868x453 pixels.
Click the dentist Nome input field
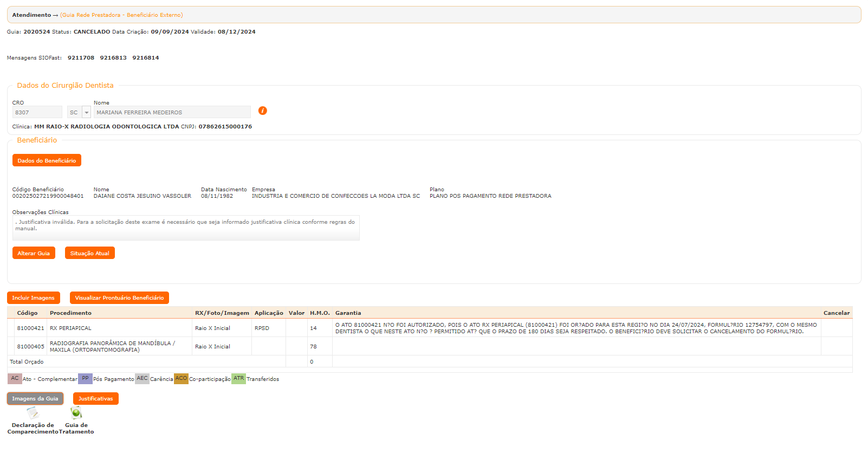pos(172,112)
